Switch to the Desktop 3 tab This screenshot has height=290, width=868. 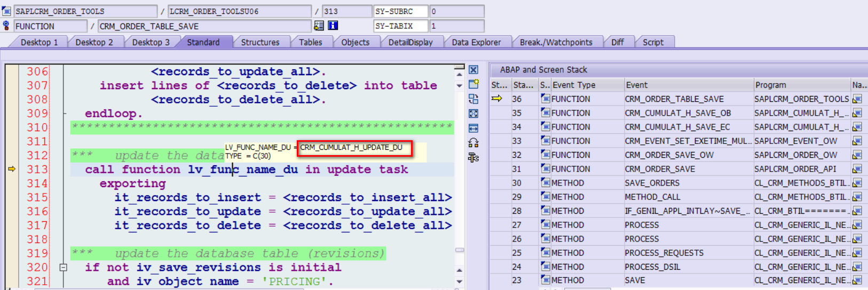point(151,42)
